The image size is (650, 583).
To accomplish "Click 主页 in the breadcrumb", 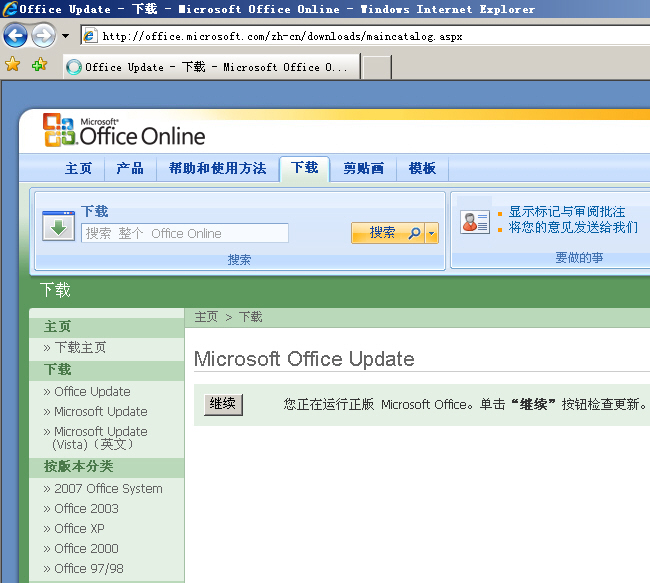I will [206, 317].
